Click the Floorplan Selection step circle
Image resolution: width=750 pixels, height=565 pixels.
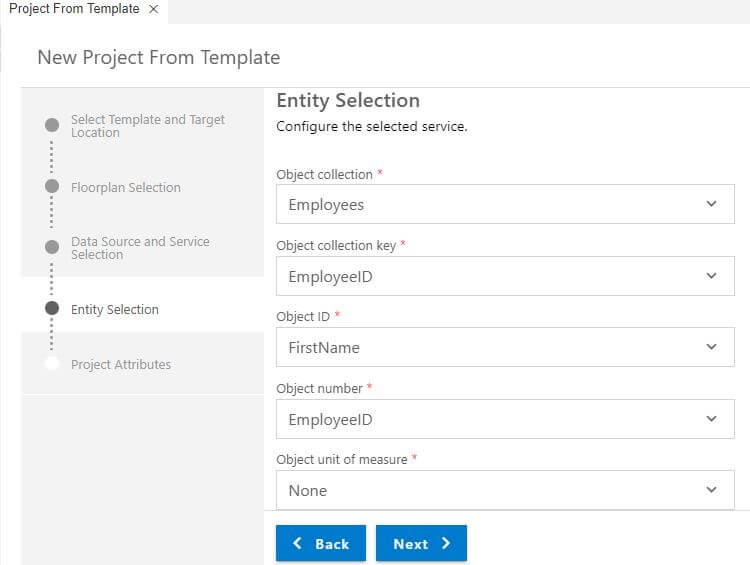point(52,186)
